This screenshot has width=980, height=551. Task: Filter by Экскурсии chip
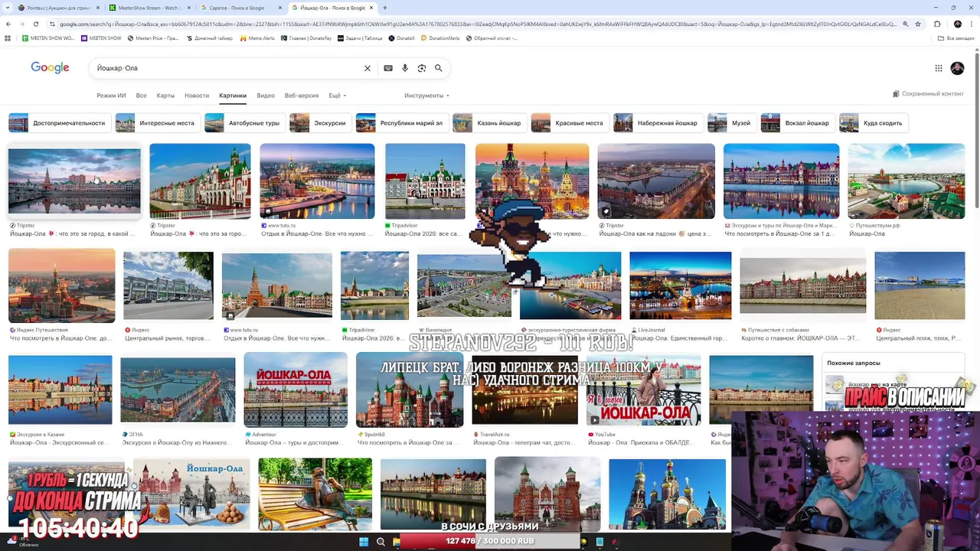pos(320,122)
